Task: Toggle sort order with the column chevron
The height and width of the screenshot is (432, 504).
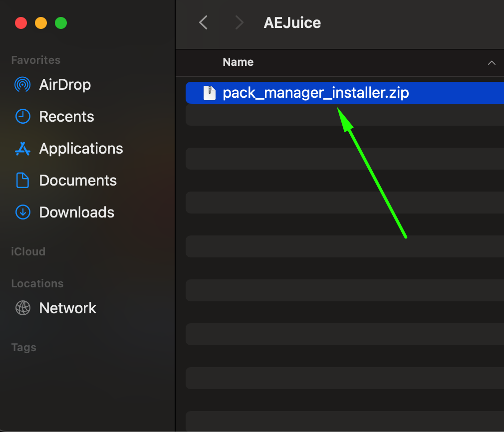Action: [x=492, y=63]
